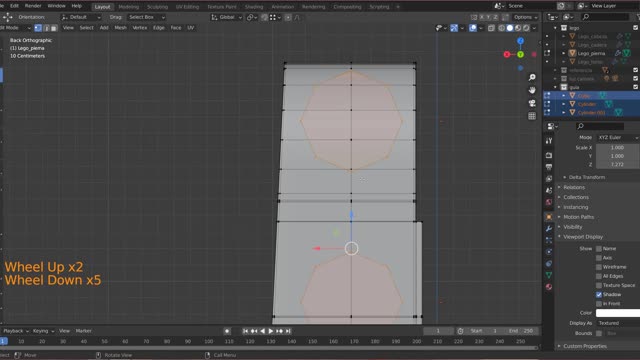Click the Z axis on navigation gizmo
This screenshot has height=360, width=640.
520,41
